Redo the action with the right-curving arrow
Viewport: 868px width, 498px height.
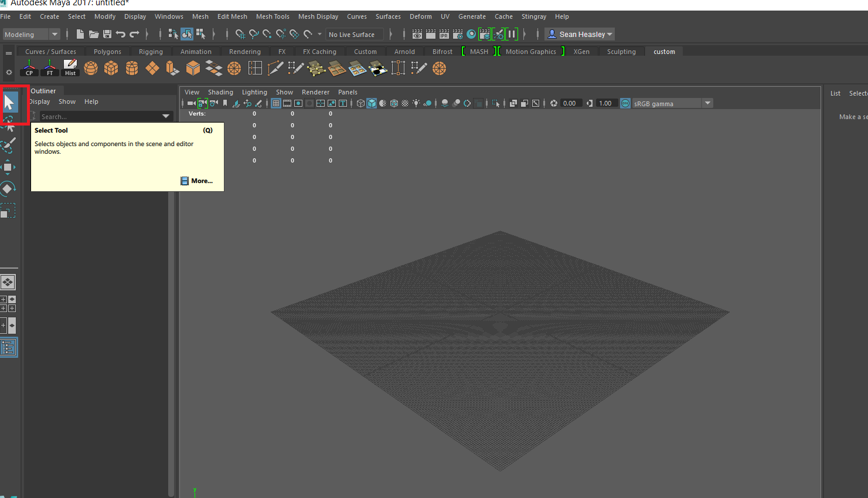134,34
